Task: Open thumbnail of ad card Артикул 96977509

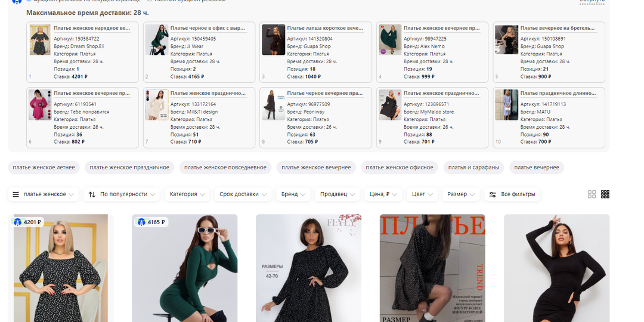Action: [274, 105]
